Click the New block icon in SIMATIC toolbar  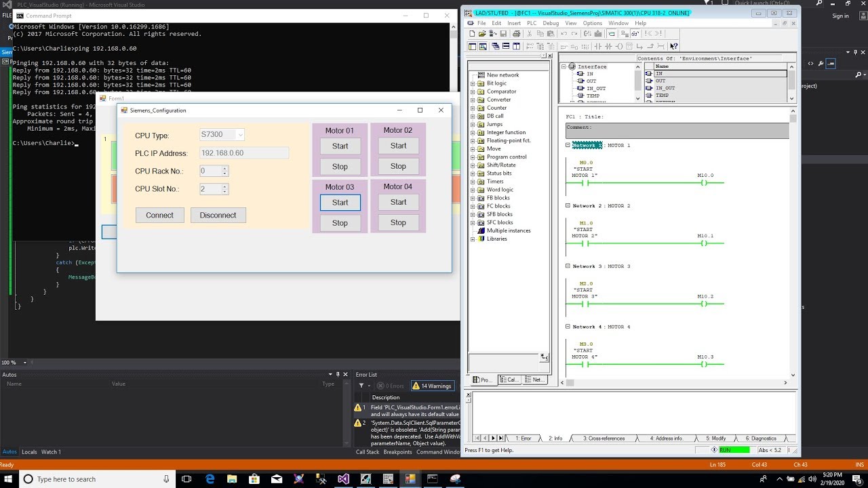click(x=472, y=34)
